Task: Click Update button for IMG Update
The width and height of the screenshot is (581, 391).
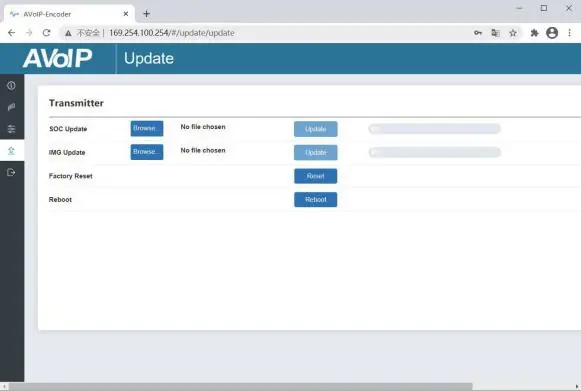Action: tap(316, 152)
